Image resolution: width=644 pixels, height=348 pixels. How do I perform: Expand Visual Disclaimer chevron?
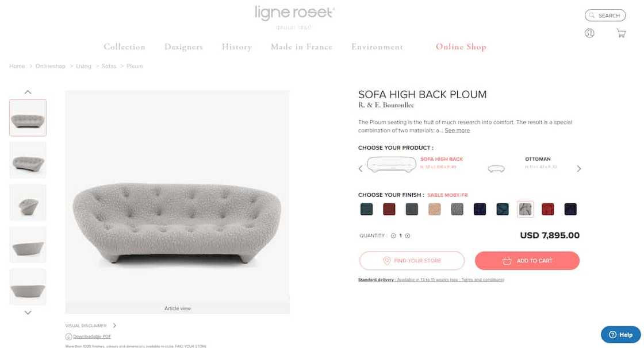[x=114, y=326]
